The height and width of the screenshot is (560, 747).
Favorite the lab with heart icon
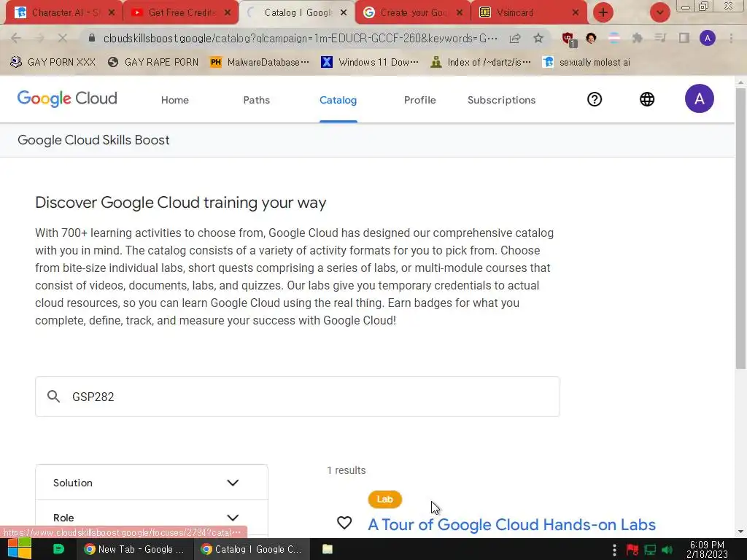[344, 523]
